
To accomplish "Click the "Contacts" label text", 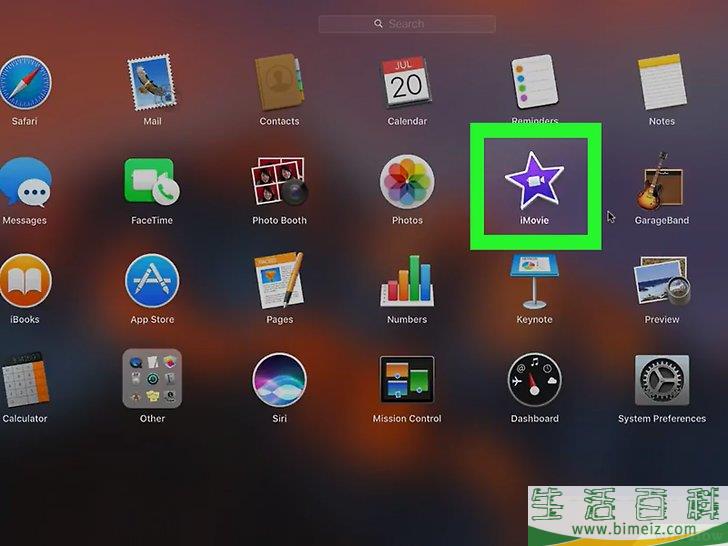I will (279, 121).
